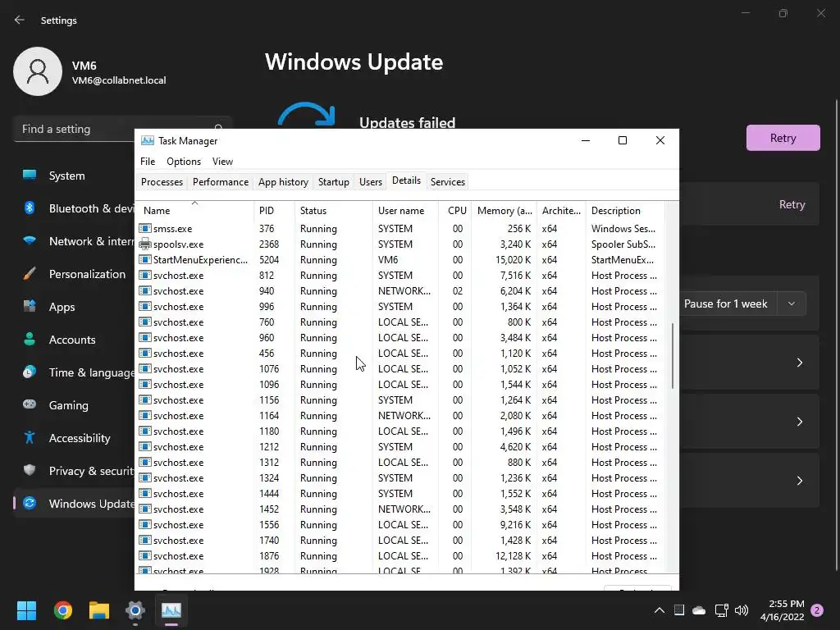Sort by User name column header

[405, 210]
